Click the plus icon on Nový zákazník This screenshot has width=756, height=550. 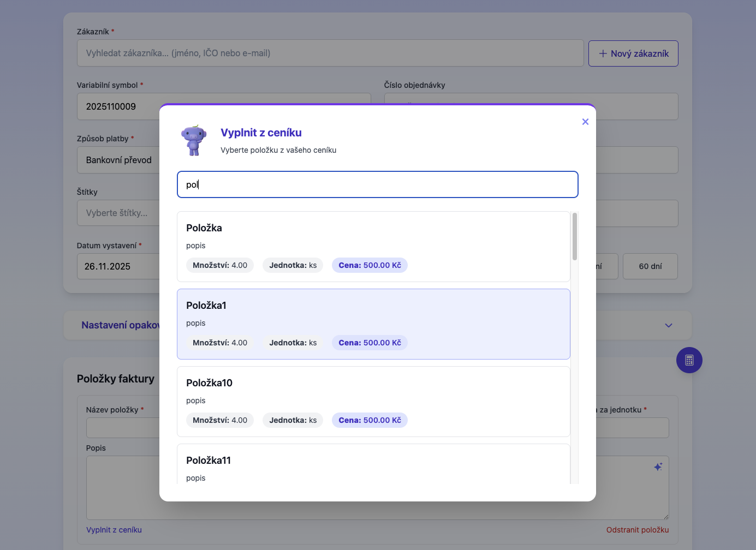tap(603, 53)
